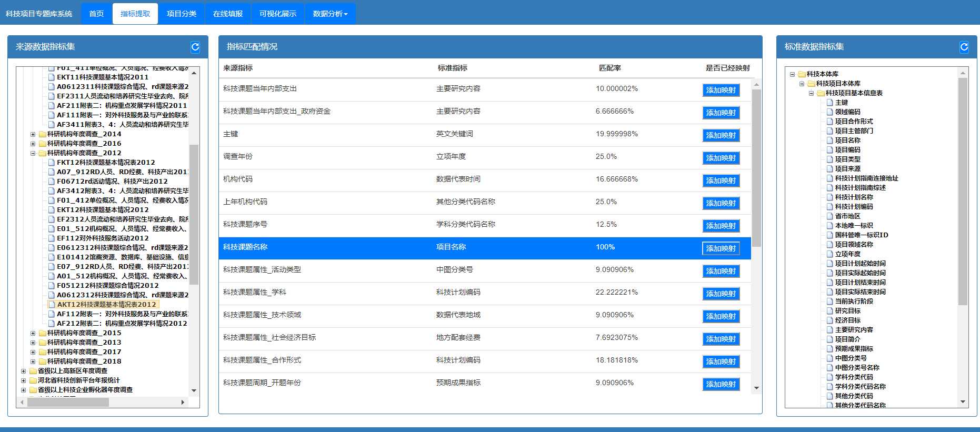Click the source tree horizontal scrollbar thumb
Screen dimensions: 980x432
pos(68,403)
